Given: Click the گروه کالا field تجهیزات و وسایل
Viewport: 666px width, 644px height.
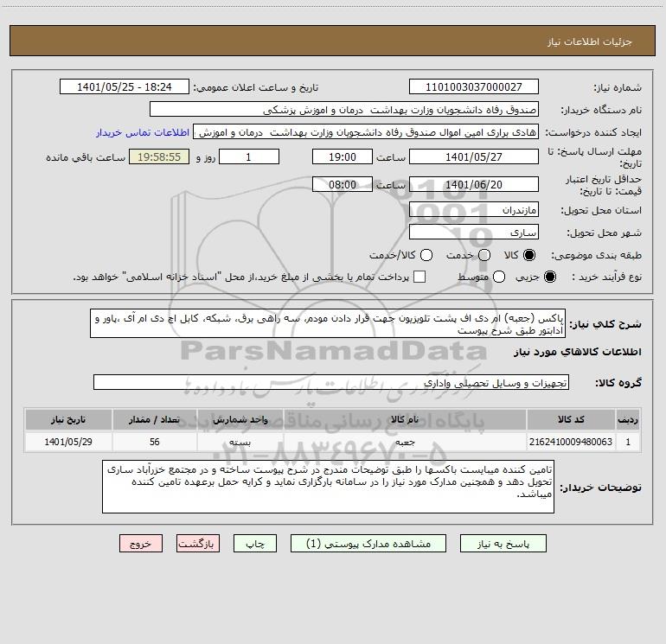Looking at the screenshot, I should pyautogui.click(x=331, y=382).
